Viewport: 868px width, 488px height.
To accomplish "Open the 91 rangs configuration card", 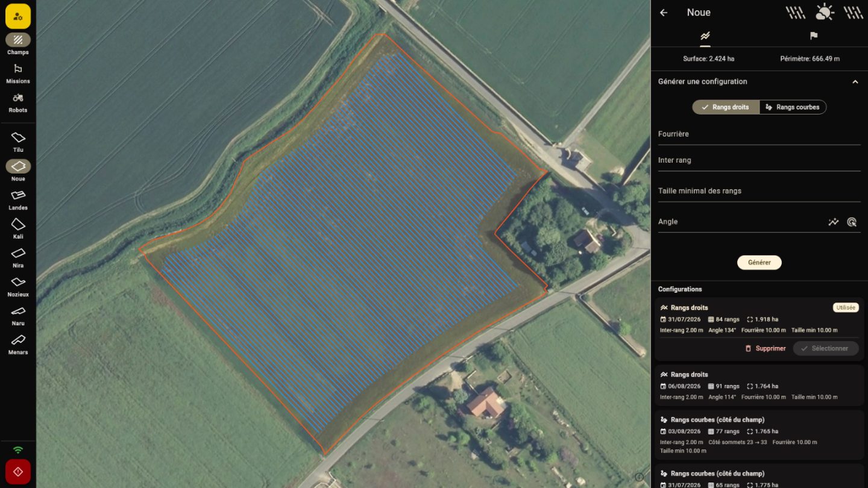I will click(759, 386).
